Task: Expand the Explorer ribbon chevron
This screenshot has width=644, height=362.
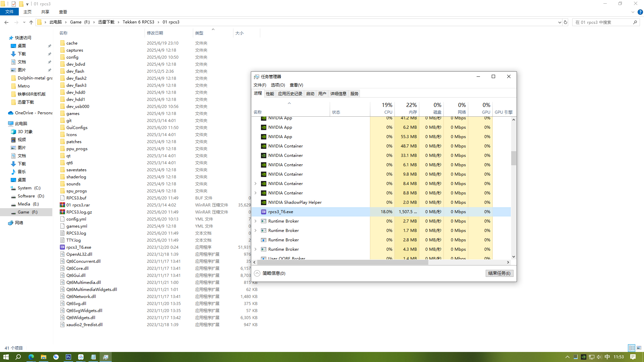Action: tap(633, 12)
